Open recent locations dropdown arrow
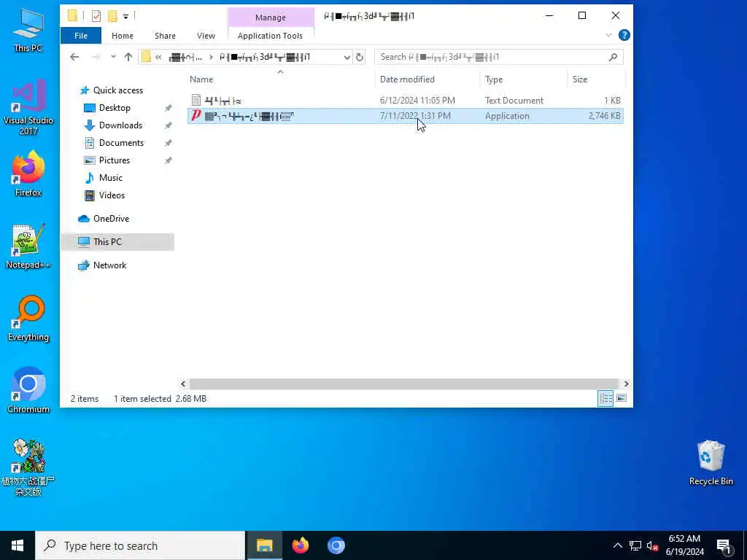The image size is (747, 560). tap(113, 57)
